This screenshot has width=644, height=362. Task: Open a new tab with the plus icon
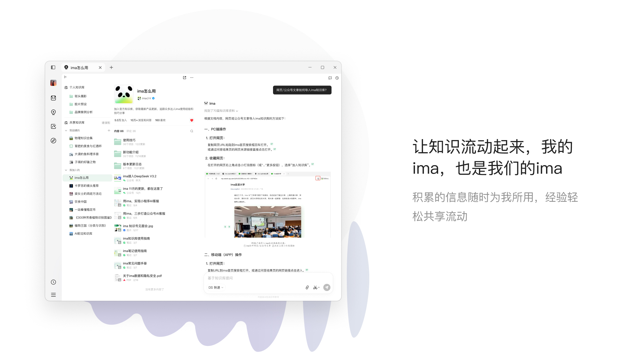tap(111, 67)
